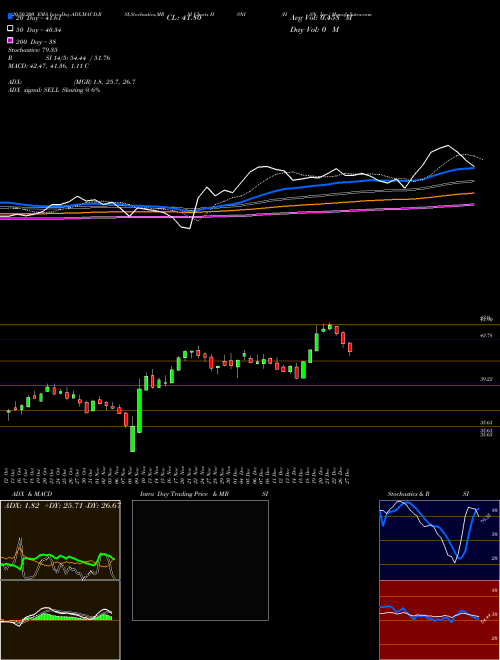Viewport: 500px width, 660px height.
Task: Click the MACD histogram chart panel
Action: coord(60,620)
